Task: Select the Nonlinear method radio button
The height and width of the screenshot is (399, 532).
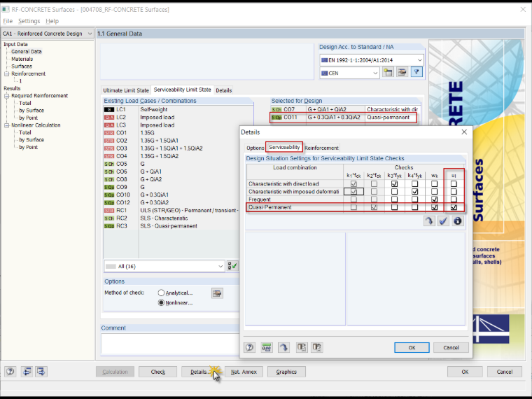Action: (161, 302)
